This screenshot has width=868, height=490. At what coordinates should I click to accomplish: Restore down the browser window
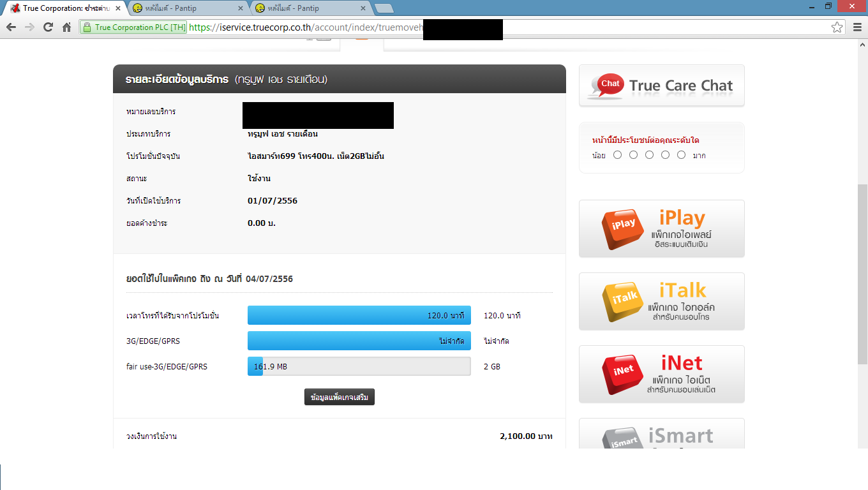click(828, 6)
